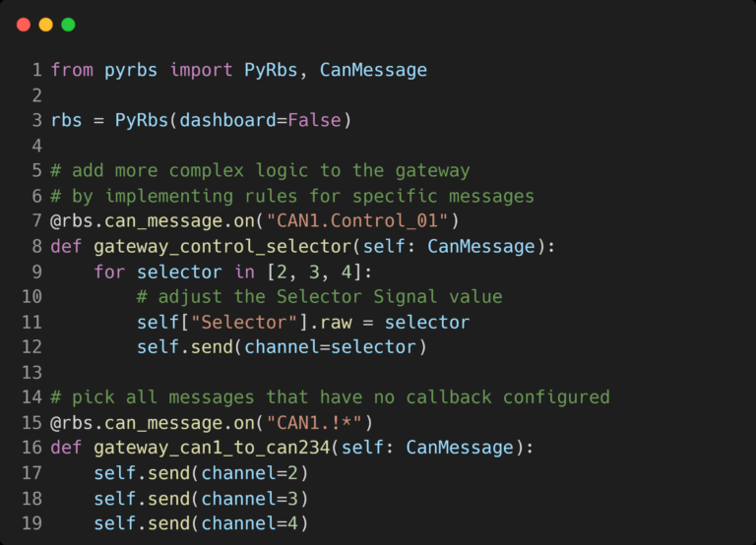The height and width of the screenshot is (545, 756).
Task: Click line number 13 in the gutter
Action: click(31, 372)
